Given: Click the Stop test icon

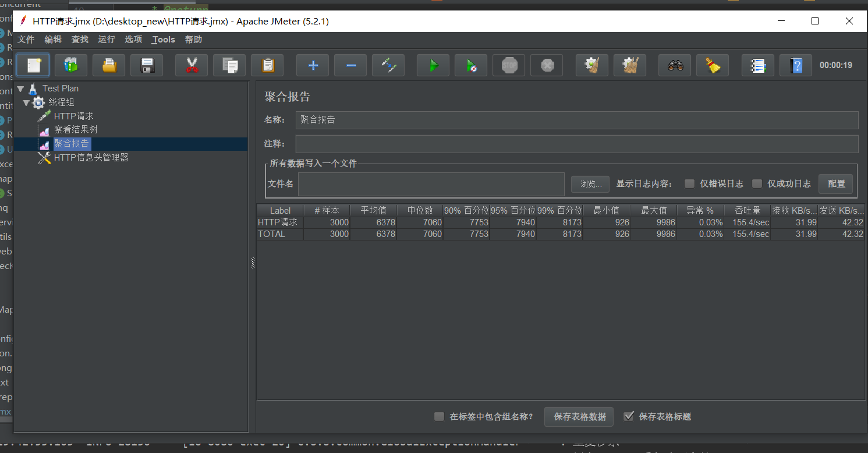Looking at the screenshot, I should [509, 65].
